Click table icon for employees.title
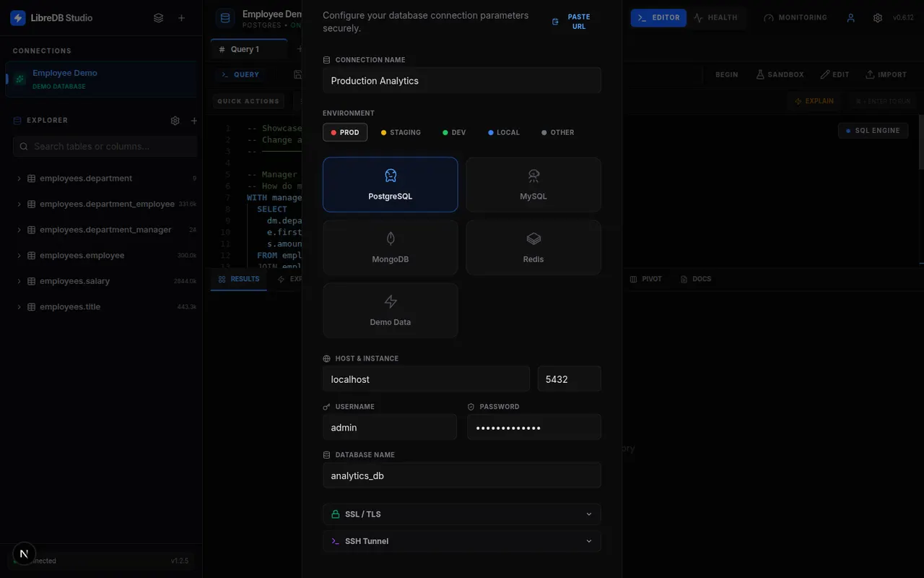This screenshot has width=924, height=578. coord(31,307)
